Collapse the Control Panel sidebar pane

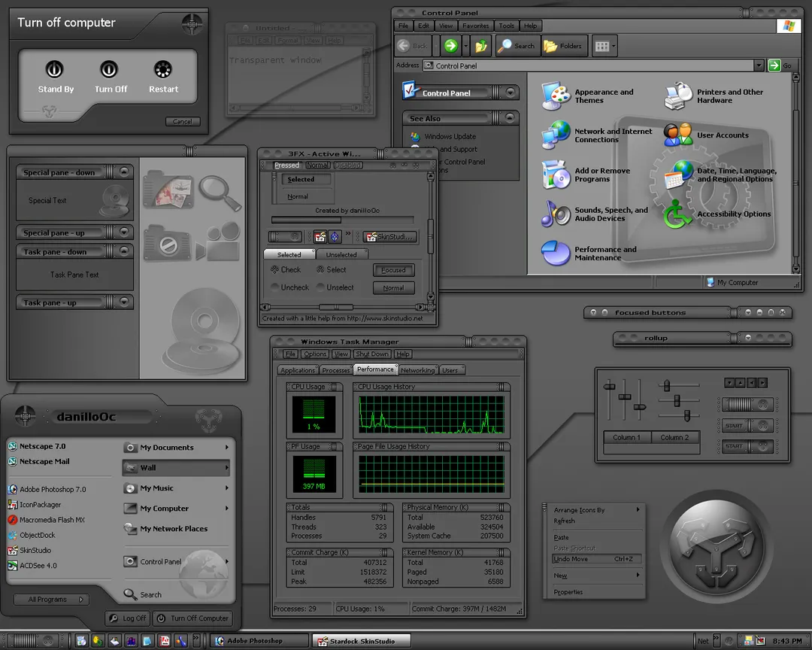511,93
